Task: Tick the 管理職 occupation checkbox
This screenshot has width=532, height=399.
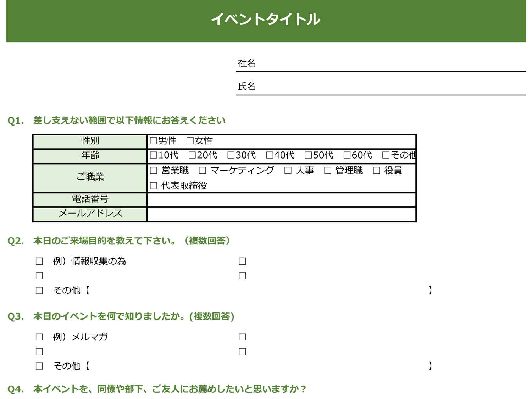Action: click(x=328, y=171)
